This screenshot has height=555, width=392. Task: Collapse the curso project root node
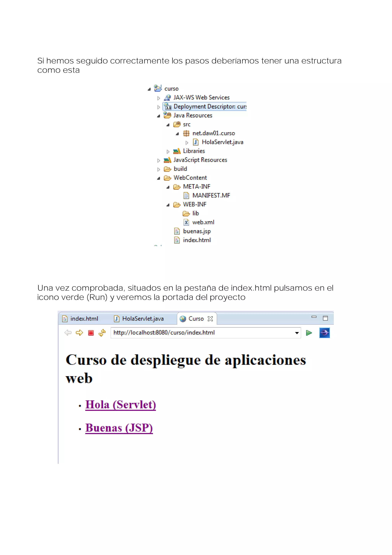point(149,89)
